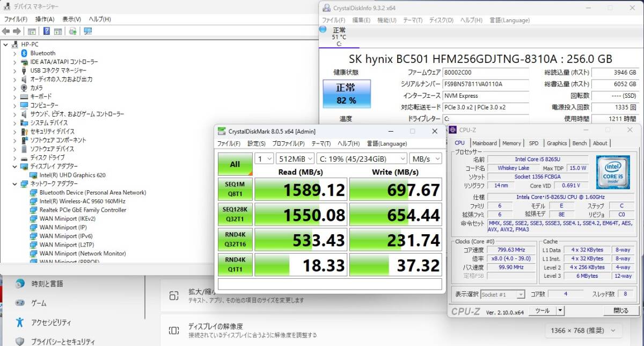The image size is (644, 346).
Task: Open 表示(V) menu in Device Manager
Action: [71, 19]
